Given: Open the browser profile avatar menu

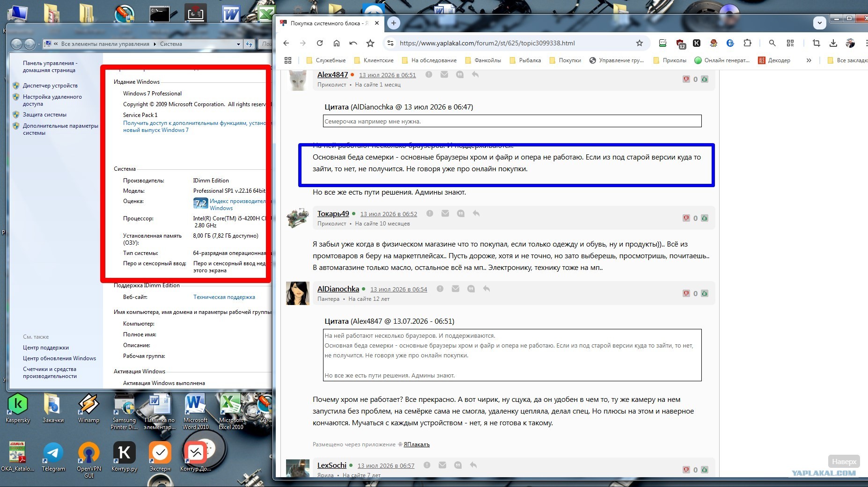Looking at the screenshot, I should 850,43.
